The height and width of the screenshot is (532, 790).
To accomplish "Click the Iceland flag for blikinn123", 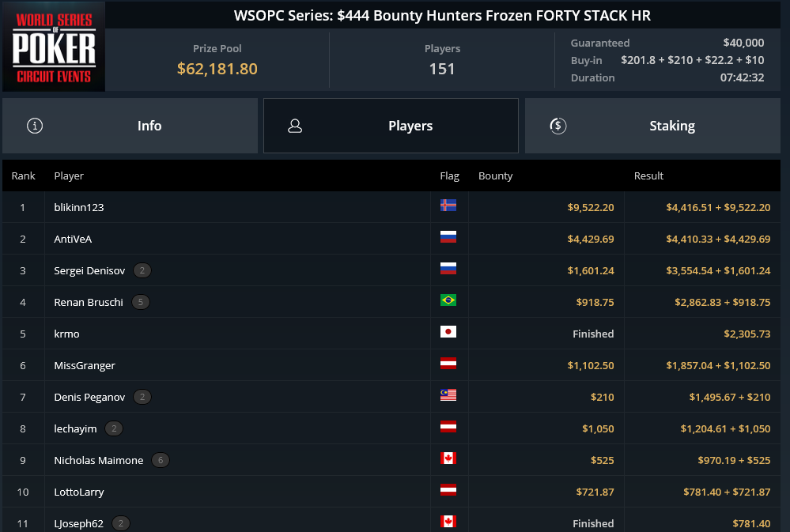I will coord(448,206).
